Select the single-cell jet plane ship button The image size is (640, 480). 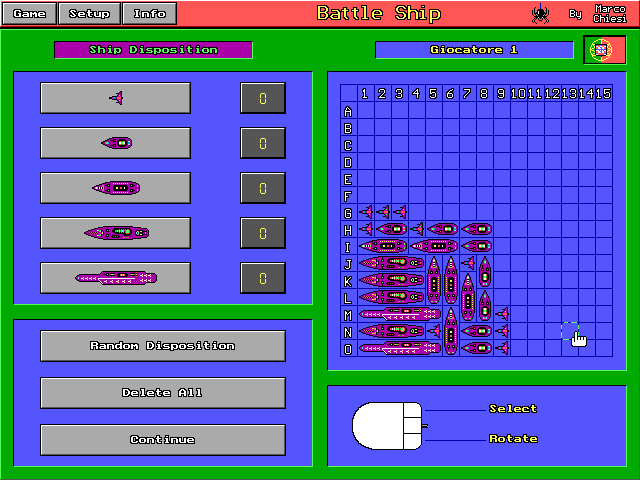tap(116, 98)
